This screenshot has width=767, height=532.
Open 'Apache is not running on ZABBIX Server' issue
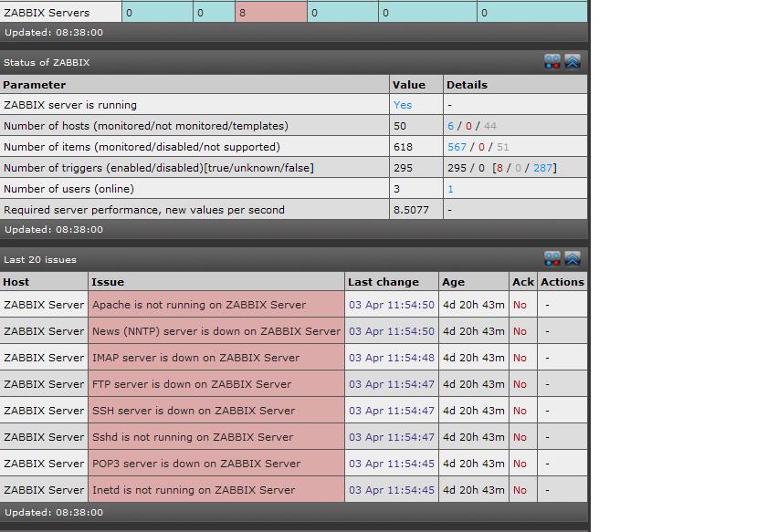tap(199, 305)
